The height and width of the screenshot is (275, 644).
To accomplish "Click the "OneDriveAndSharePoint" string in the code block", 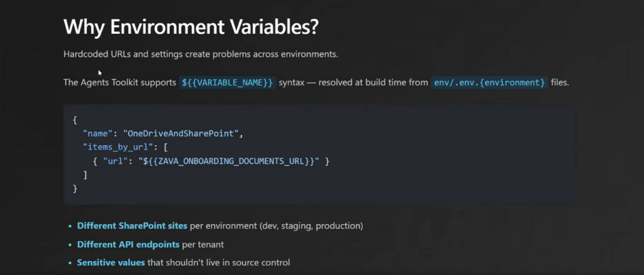I will click(182, 134).
